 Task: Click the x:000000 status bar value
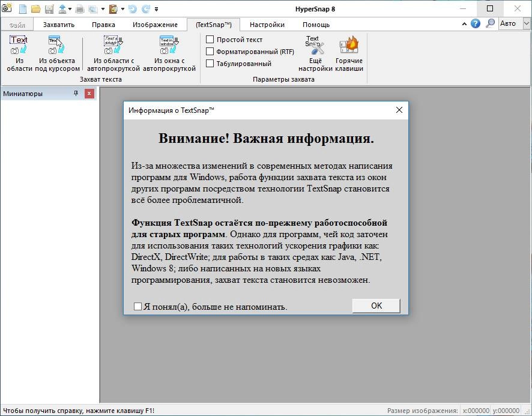tap(476, 411)
